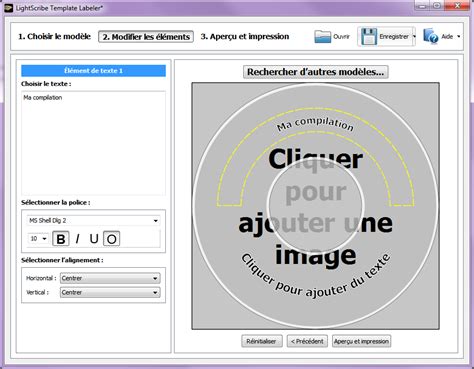Go to step 3. Aperçu et impression
This screenshot has width=474, height=369.
[x=245, y=36]
